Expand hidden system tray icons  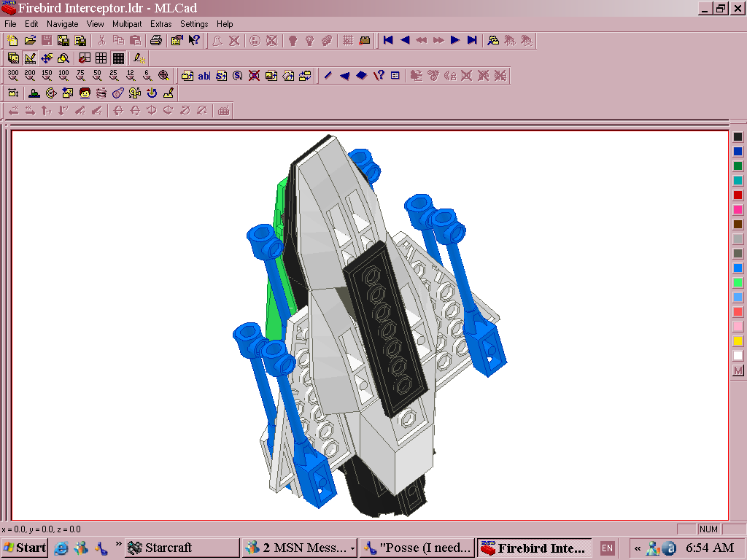click(x=638, y=548)
